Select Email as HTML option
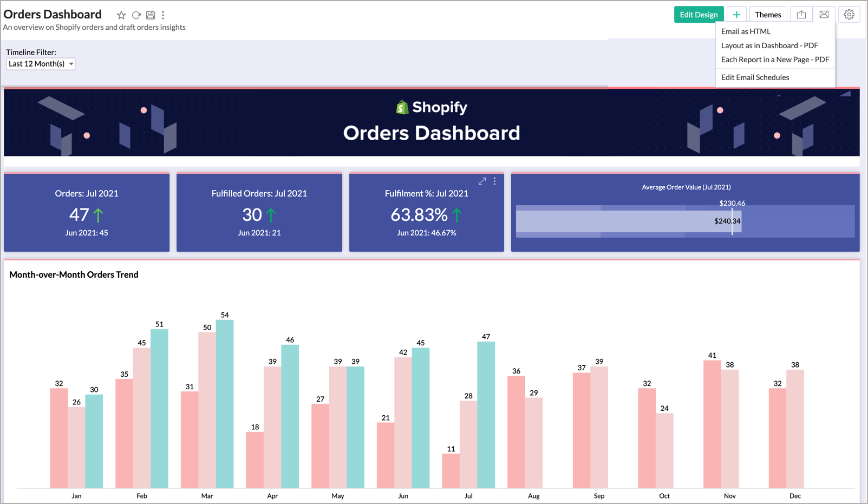This screenshot has height=504, width=868. [x=746, y=31]
